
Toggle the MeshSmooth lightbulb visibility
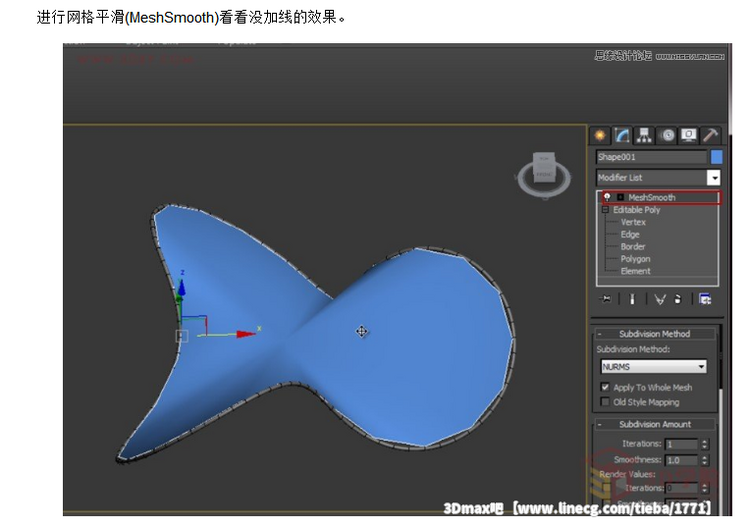(607, 197)
